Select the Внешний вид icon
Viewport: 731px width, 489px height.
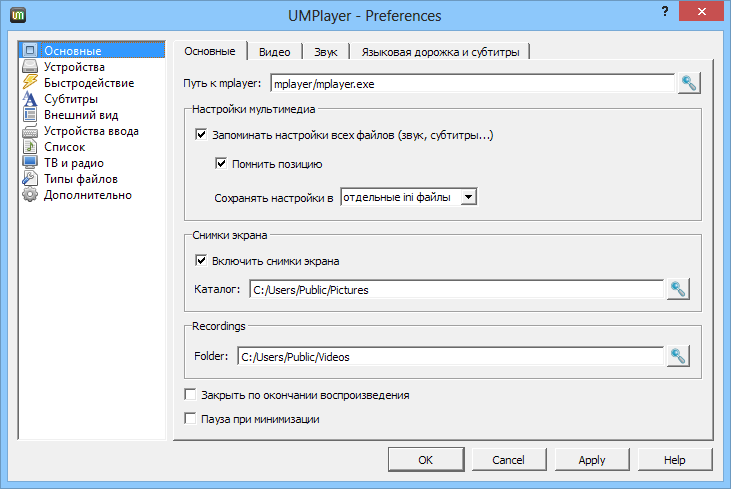[30, 115]
